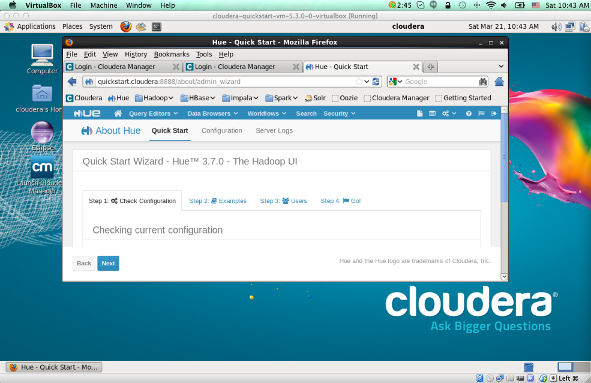Open Firefox Bookmarks menu
The width and height of the screenshot is (591, 383).
click(171, 54)
